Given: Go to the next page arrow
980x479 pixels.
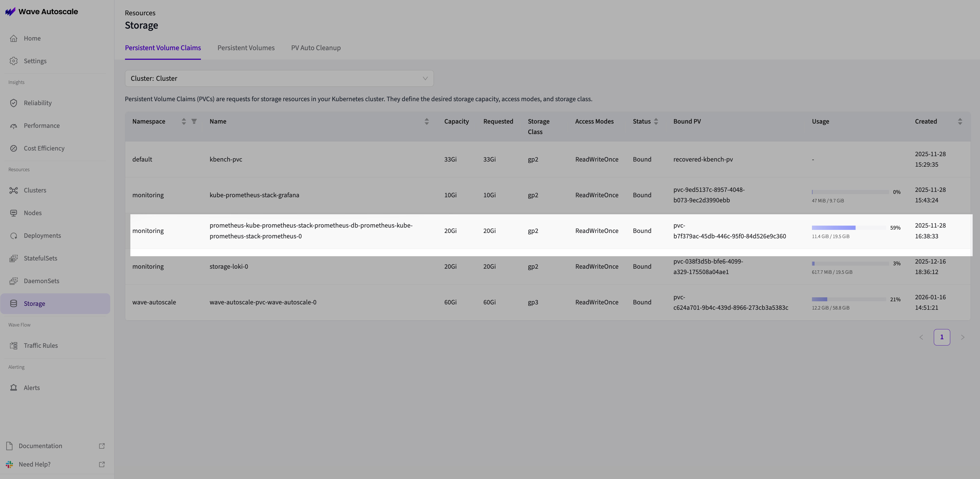Looking at the screenshot, I should click(x=962, y=337).
